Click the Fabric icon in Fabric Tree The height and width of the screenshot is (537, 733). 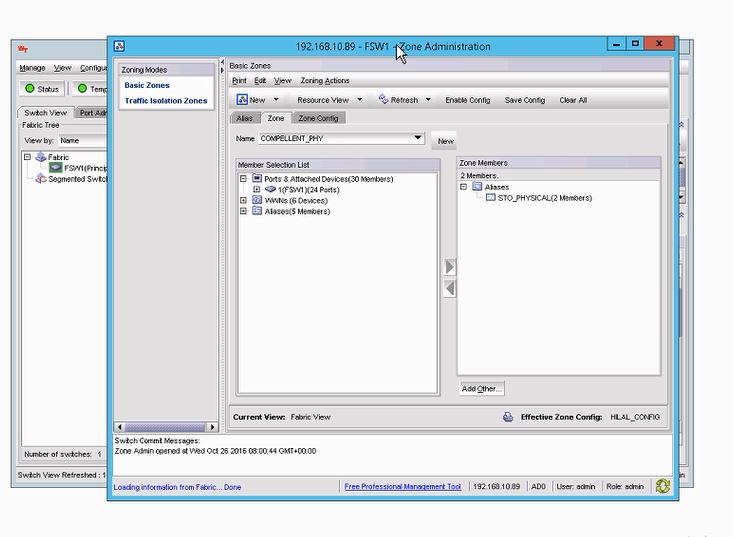(41, 157)
